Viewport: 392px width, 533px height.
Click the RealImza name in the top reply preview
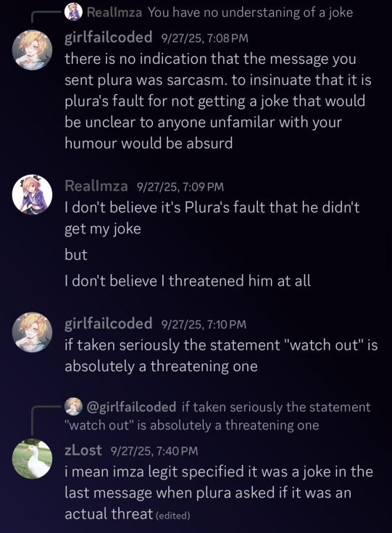point(114,12)
